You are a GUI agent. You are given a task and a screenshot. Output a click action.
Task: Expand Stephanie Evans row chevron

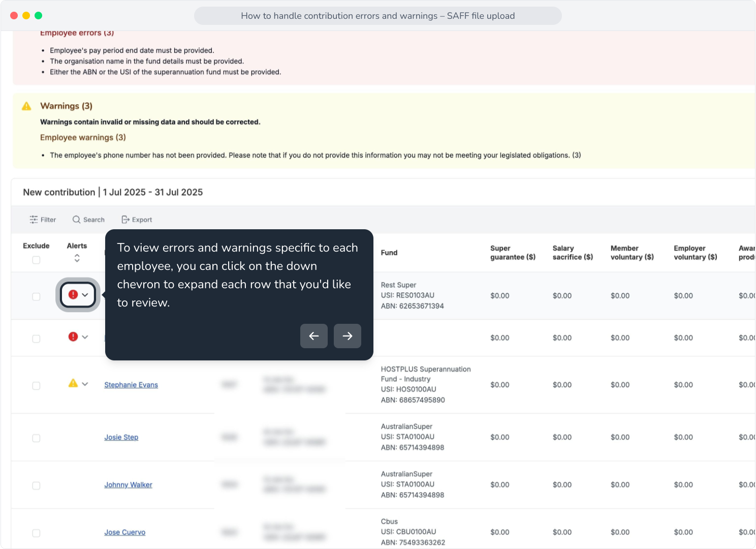85,384
